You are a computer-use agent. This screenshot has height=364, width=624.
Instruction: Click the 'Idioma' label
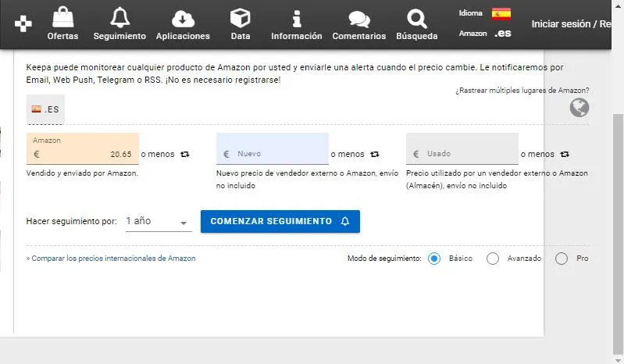470,13
